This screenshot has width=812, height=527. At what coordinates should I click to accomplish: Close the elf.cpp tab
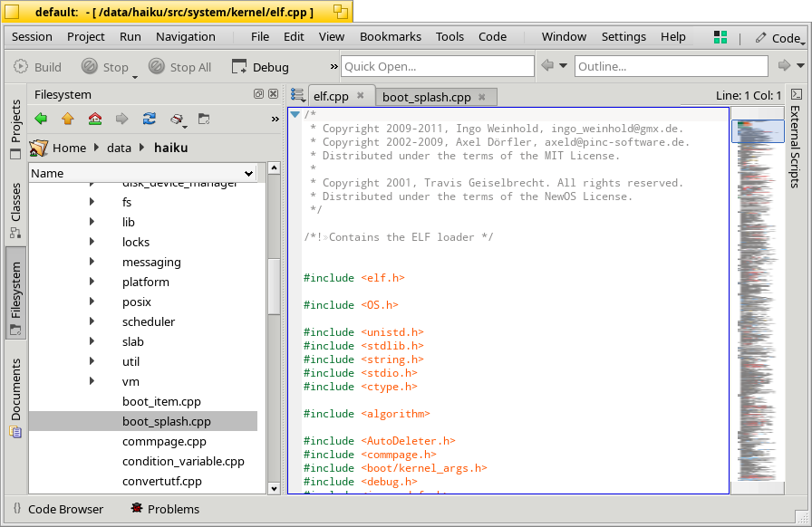click(x=361, y=95)
